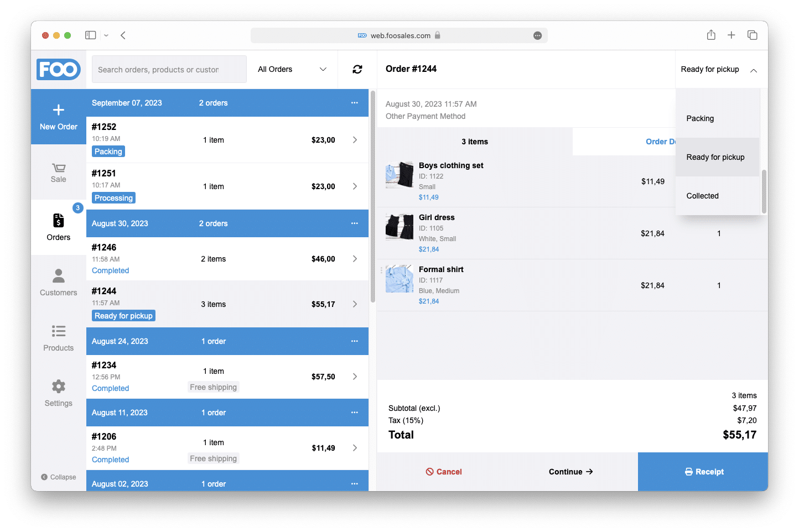Image resolution: width=799 pixels, height=532 pixels.
Task: Cancel order #1244
Action: (x=444, y=472)
